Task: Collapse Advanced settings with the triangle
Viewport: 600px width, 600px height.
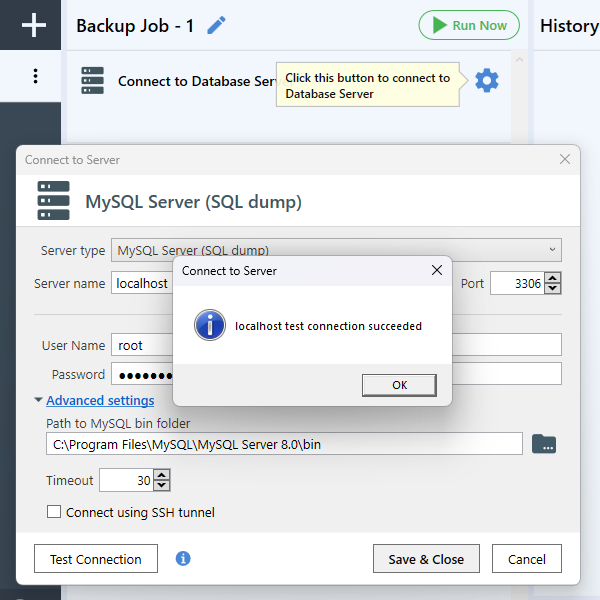Action: [38, 400]
